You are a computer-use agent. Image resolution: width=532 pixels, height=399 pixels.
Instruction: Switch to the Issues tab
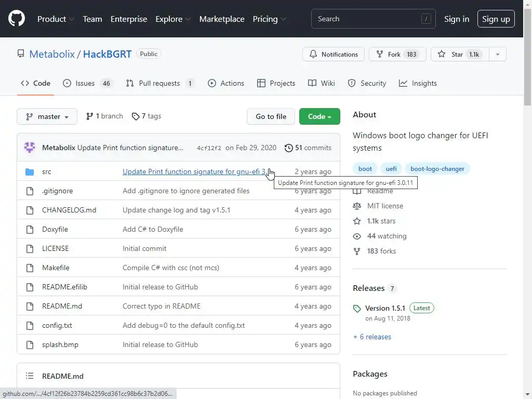[x=87, y=83]
